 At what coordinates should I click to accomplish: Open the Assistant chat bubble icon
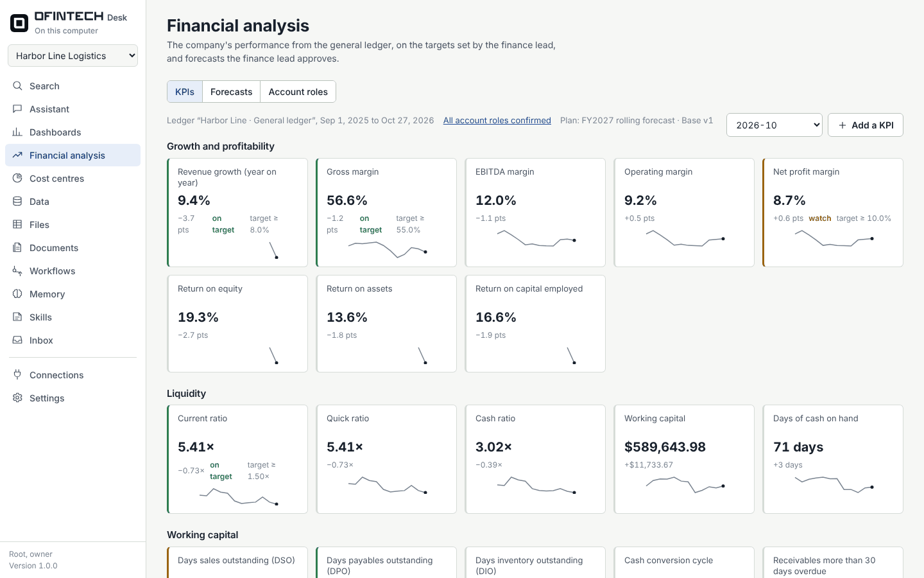click(x=17, y=109)
